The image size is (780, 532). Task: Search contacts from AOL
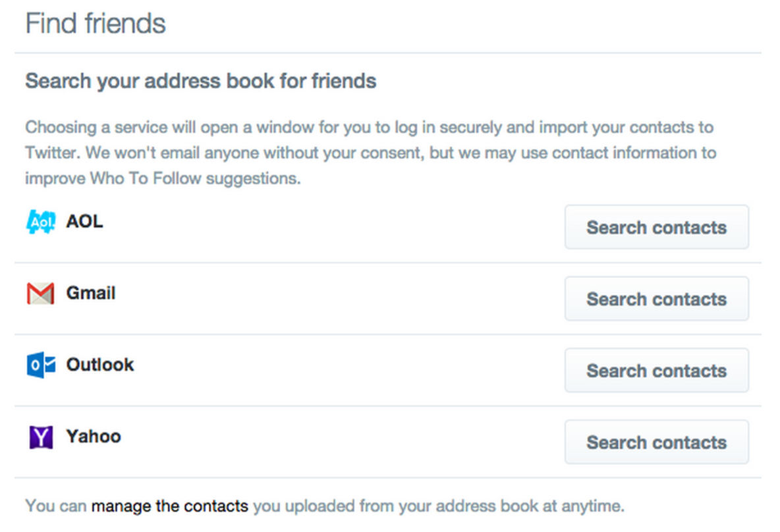[x=656, y=227]
